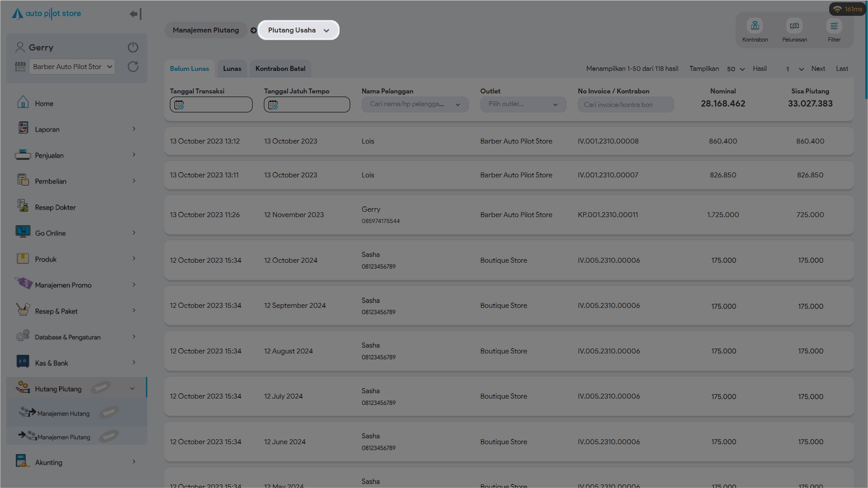Open the Tampilkan 50 results dropdown
The height and width of the screenshot is (488, 868).
coord(736,69)
